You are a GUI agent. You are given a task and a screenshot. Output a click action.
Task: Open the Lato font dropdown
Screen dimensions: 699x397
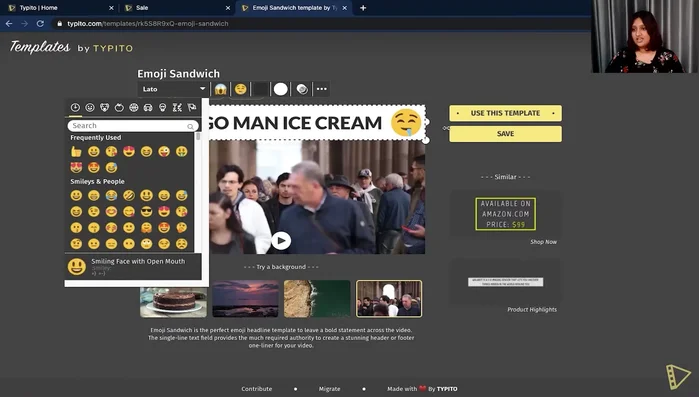(173, 89)
